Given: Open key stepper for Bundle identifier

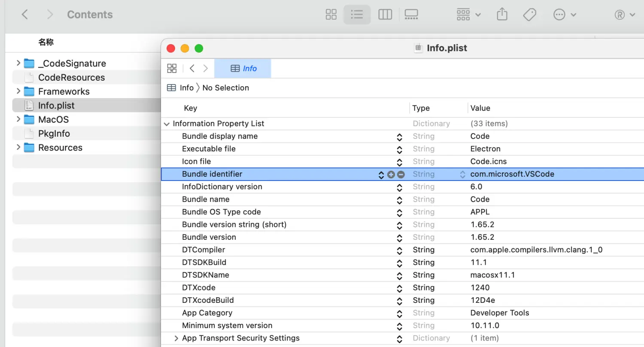Looking at the screenshot, I should tap(381, 175).
